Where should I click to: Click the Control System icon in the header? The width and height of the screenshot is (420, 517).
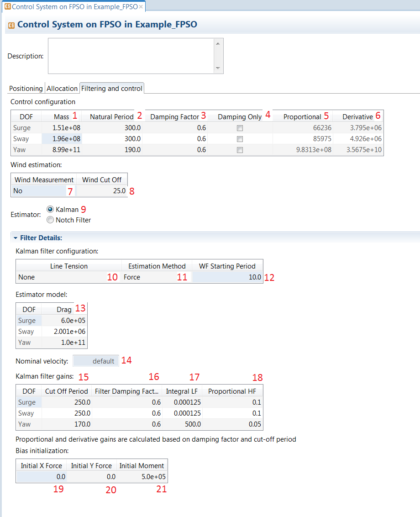pyautogui.click(x=11, y=25)
